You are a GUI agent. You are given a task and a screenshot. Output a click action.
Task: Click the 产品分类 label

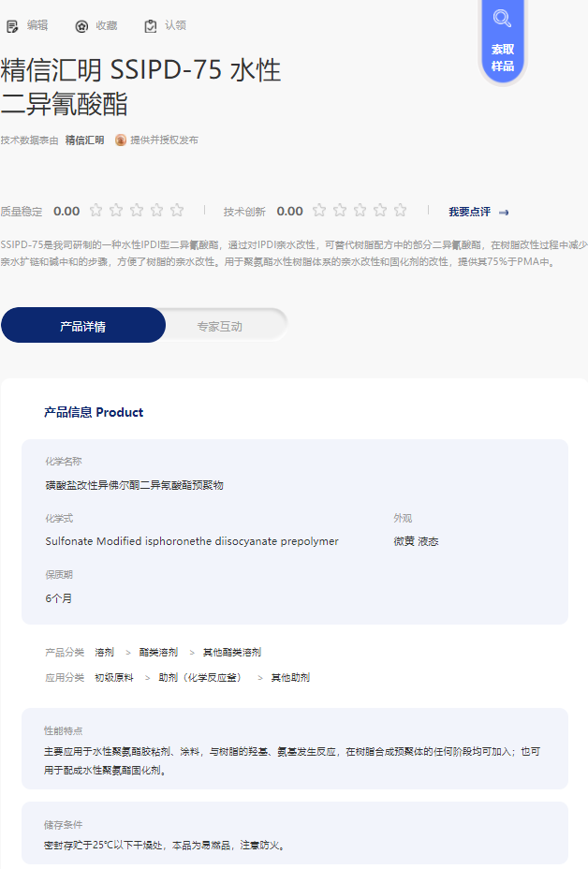(x=65, y=653)
